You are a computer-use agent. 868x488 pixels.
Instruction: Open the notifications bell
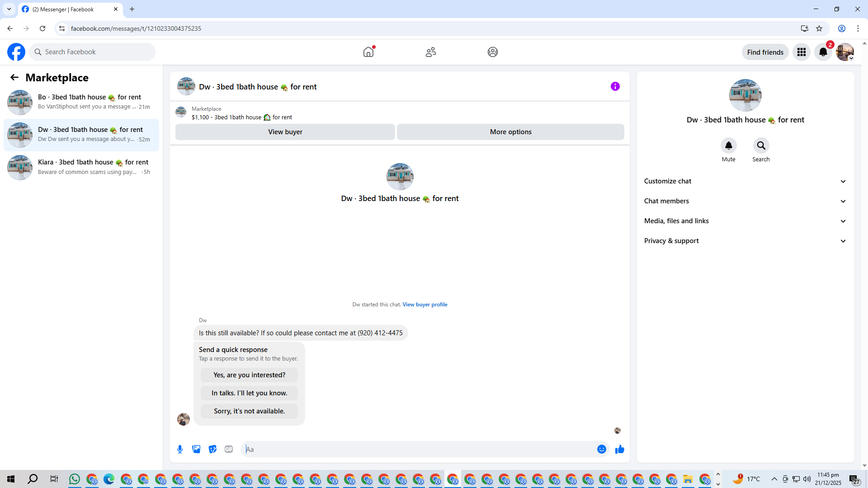[x=823, y=52]
